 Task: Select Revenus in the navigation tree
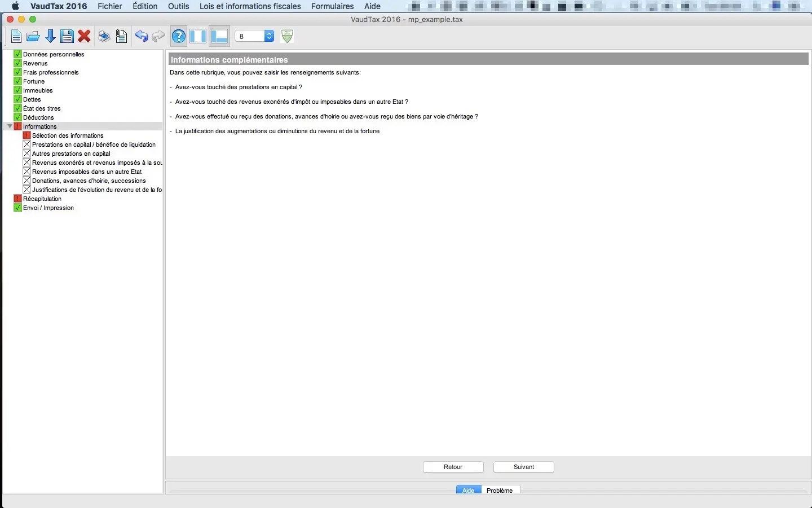36,63
